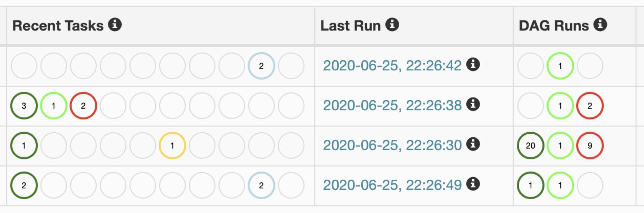Click the Recent Tasks info icon
Viewport: 644px width, 213px height.
pyautogui.click(x=115, y=25)
